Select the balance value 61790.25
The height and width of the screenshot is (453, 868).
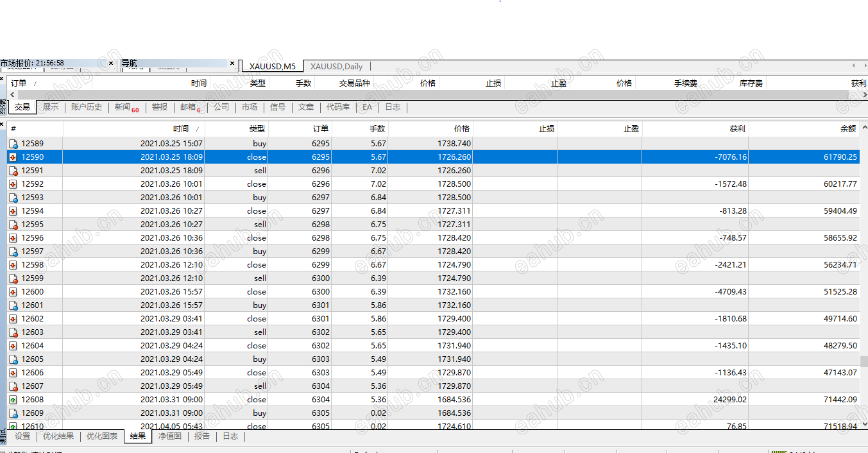[x=839, y=157]
